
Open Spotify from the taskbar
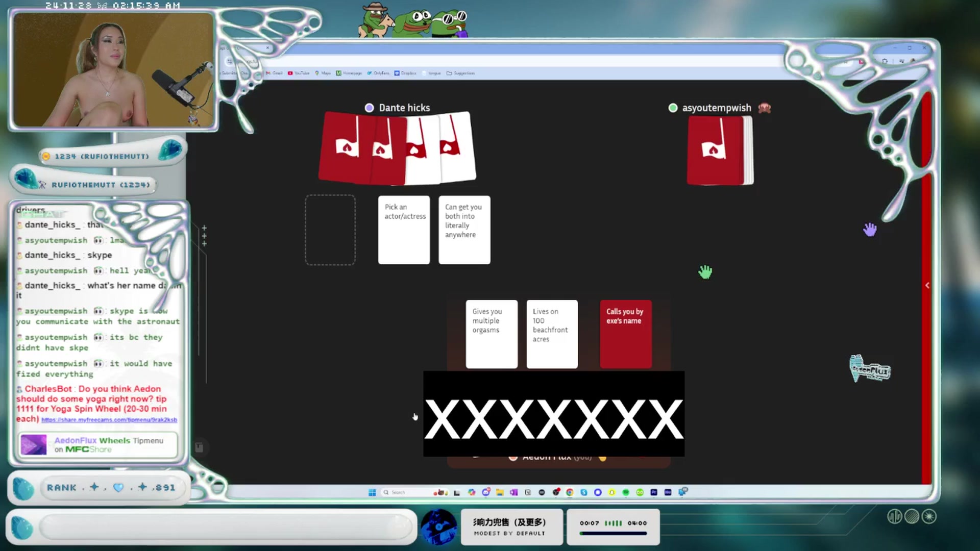(x=626, y=492)
